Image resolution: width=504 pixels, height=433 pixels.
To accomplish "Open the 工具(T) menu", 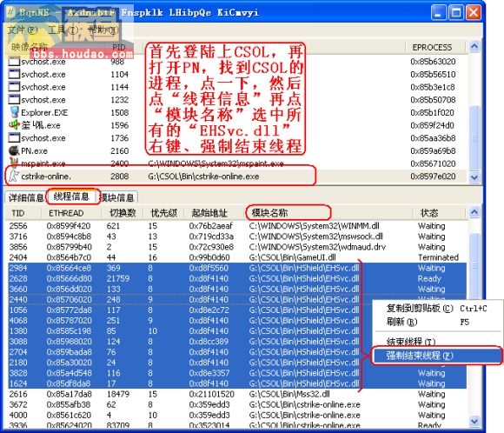I will point(63,30).
